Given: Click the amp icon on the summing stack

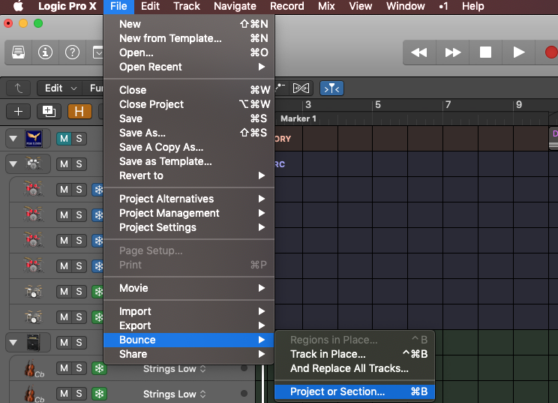Looking at the screenshot, I should (x=33, y=342).
